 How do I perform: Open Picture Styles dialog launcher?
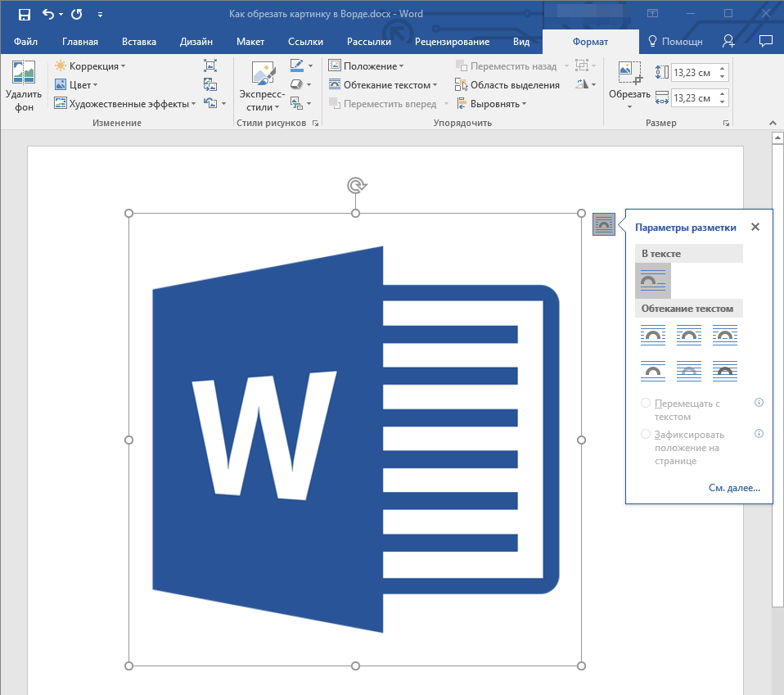tap(316, 123)
